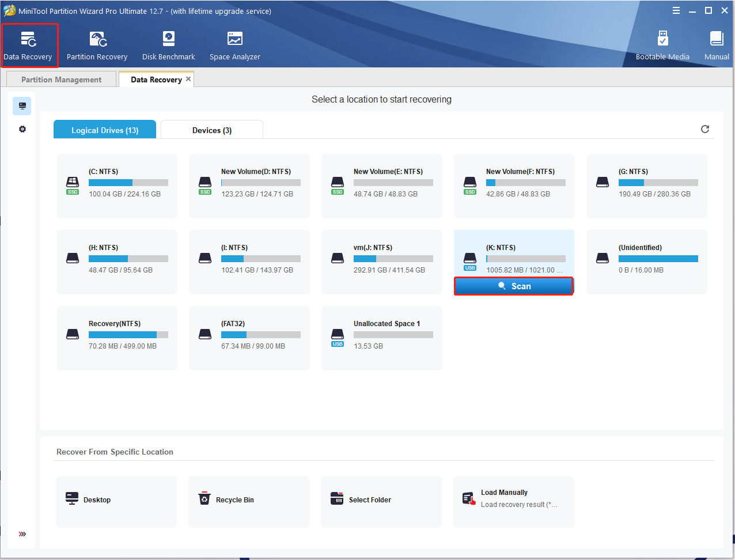Expand the sidebar with the double-arrow icon

pyautogui.click(x=22, y=534)
